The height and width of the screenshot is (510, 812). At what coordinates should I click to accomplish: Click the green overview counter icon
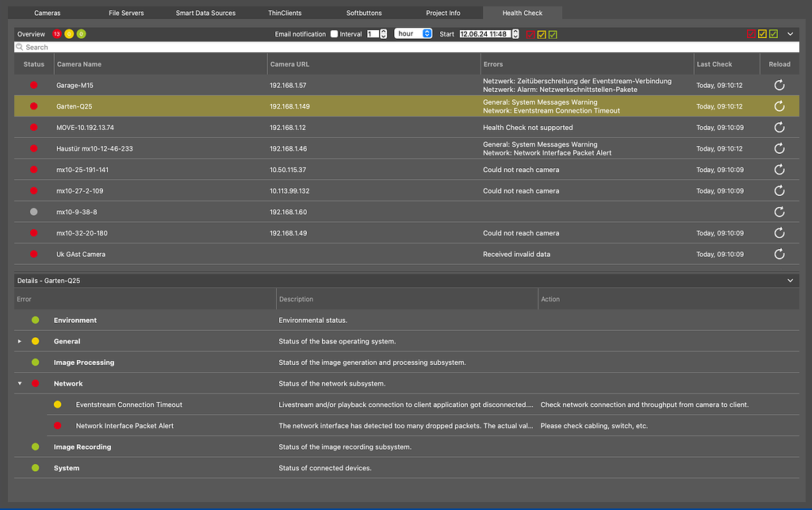[81, 34]
